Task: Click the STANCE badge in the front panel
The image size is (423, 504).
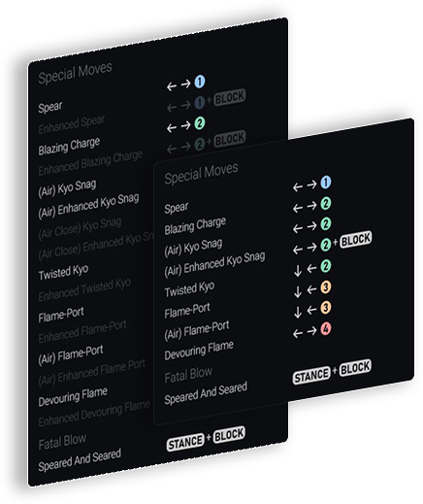Action: 311,376
